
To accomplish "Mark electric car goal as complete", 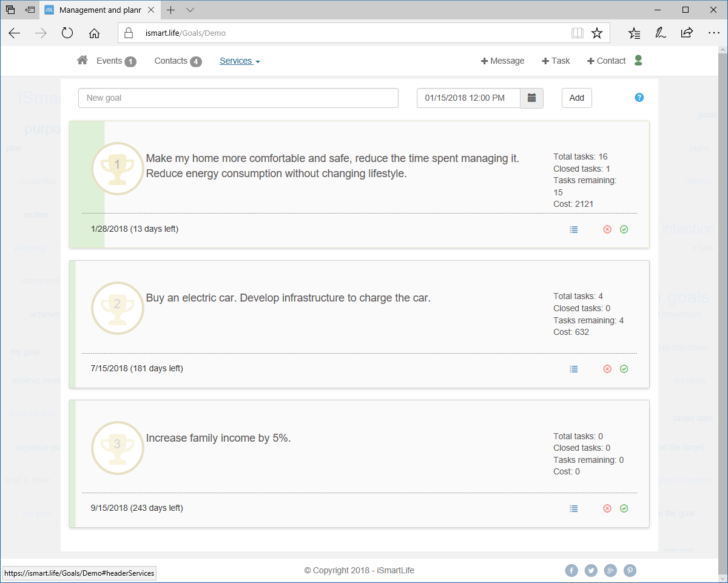I will [x=624, y=369].
